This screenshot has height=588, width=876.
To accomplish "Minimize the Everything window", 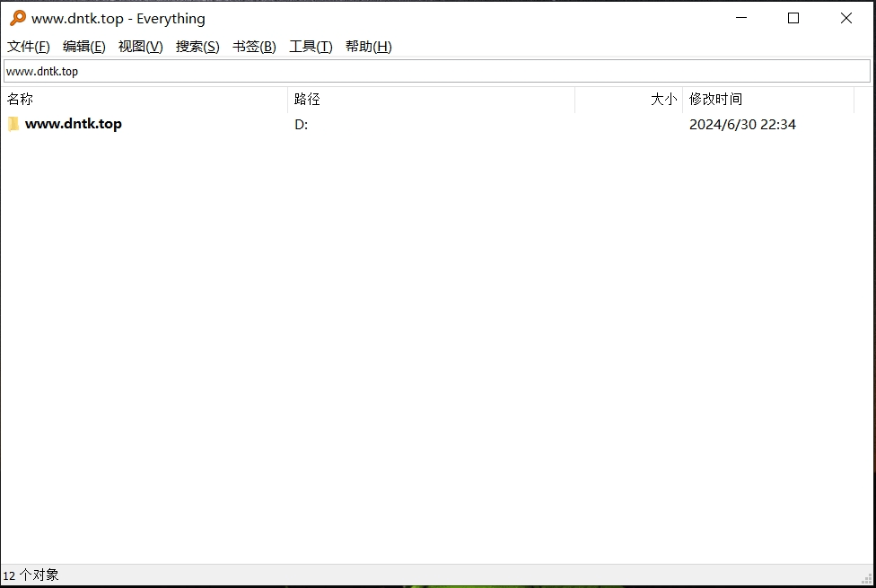I will (741, 18).
